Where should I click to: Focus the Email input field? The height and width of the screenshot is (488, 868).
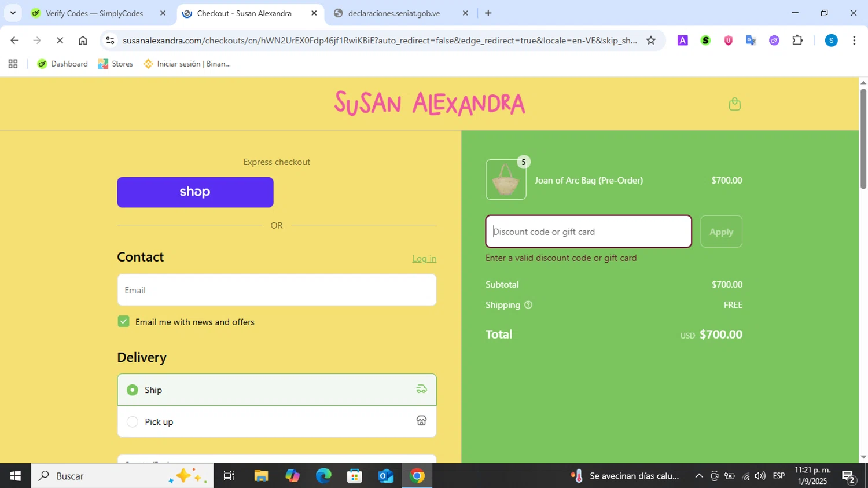[277, 290]
